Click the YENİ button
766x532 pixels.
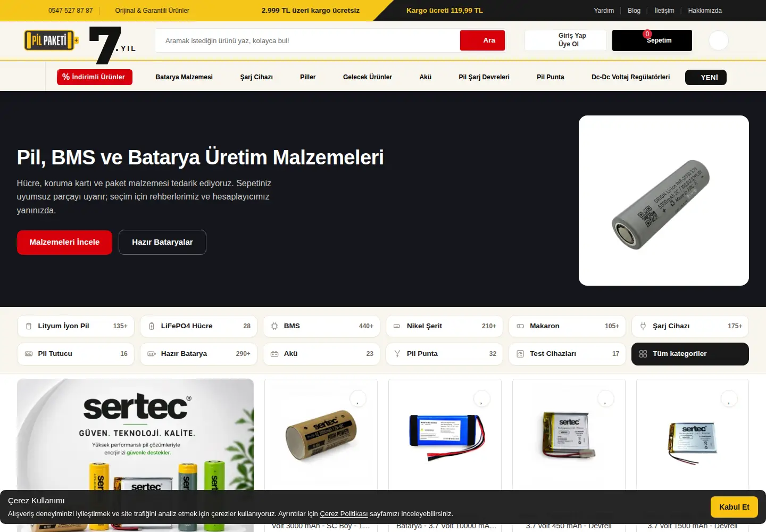coord(706,77)
